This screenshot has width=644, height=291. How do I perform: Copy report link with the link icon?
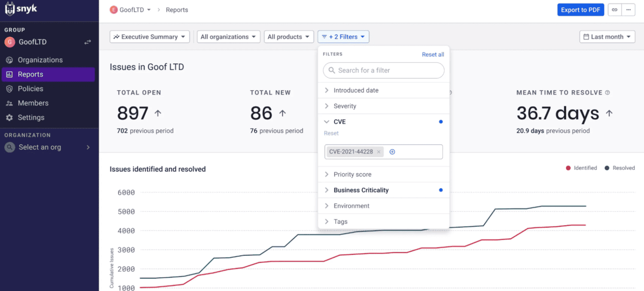coord(614,10)
